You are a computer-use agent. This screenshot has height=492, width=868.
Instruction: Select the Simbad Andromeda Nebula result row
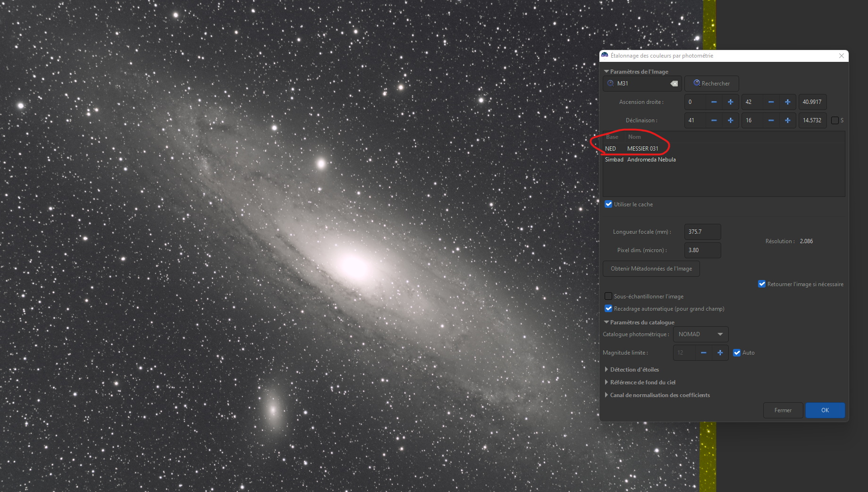(724, 160)
